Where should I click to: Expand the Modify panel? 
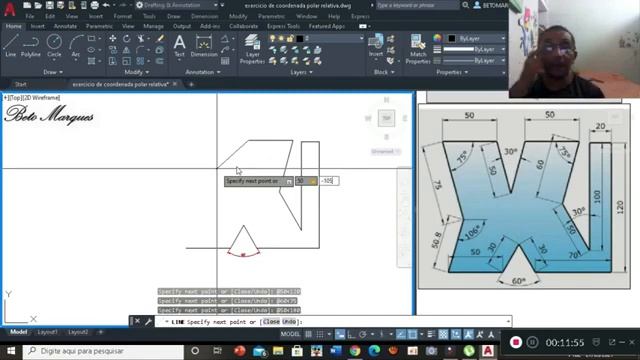(136, 72)
